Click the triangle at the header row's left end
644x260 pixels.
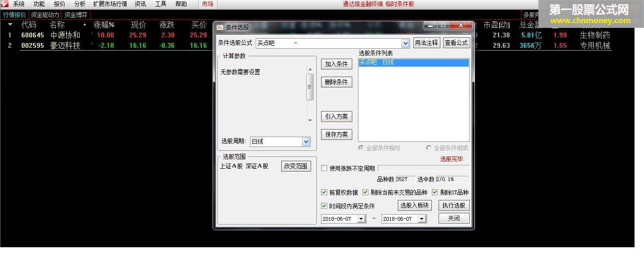10,25
